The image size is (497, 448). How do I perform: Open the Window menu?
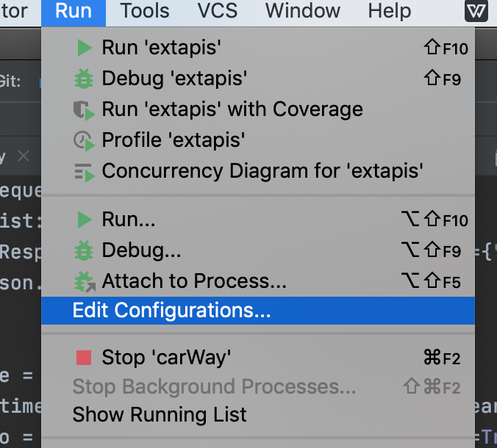pyautogui.click(x=303, y=12)
